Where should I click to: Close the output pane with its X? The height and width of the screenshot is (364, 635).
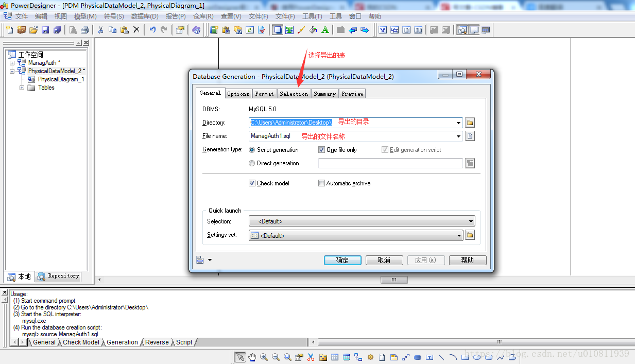point(5,292)
